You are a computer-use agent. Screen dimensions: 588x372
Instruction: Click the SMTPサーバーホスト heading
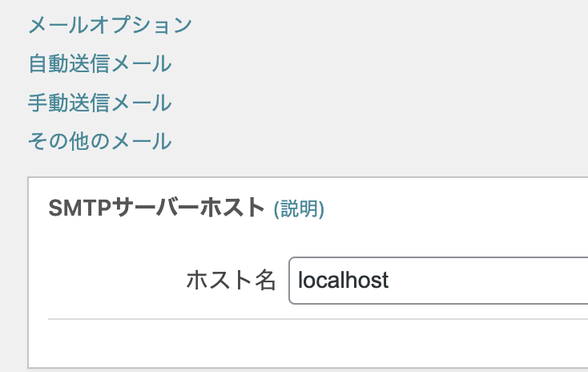point(157,208)
